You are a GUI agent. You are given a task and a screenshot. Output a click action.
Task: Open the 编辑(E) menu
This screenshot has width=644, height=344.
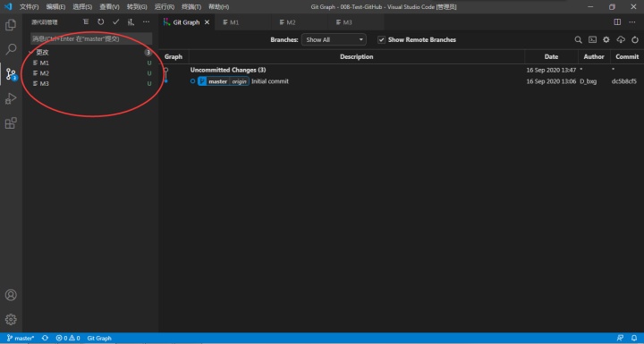tap(55, 6)
